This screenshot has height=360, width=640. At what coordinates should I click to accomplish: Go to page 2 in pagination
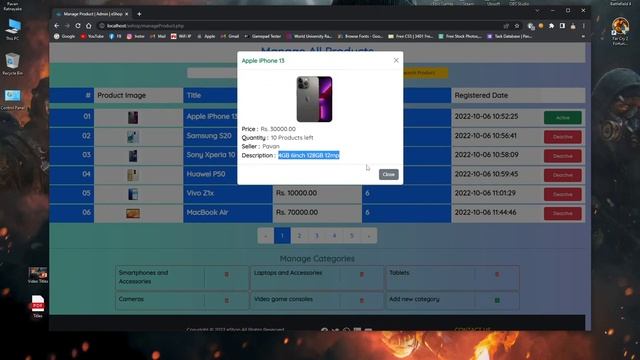[x=299, y=236]
